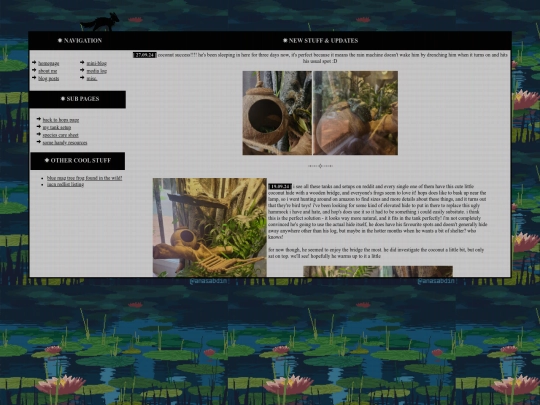
Task: Open the my tank setup link
Action: pyautogui.click(x=57, y=127)
